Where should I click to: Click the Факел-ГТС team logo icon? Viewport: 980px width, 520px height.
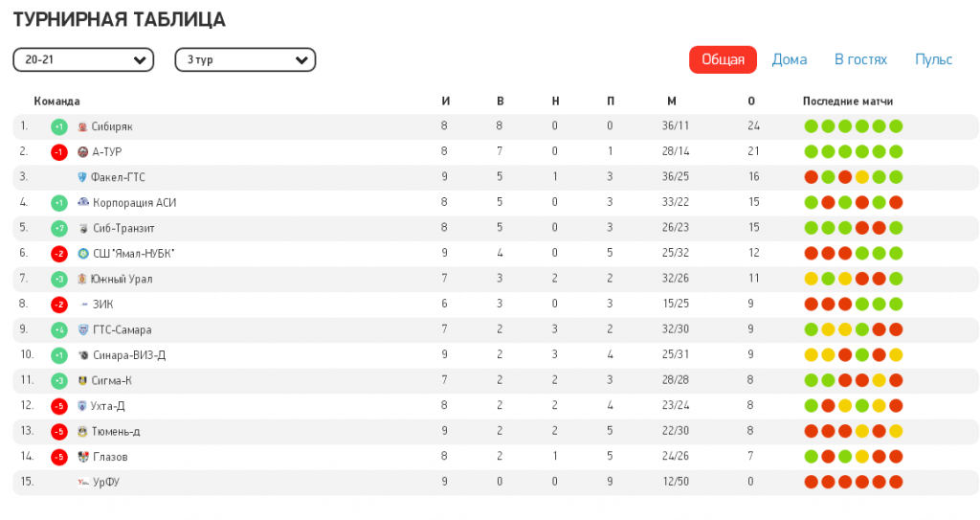coord(82,177)
